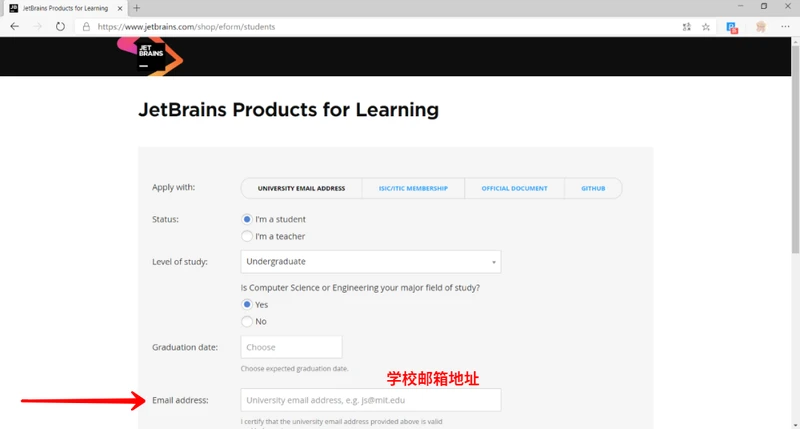Choose Yes for Computer Science major
The width and height of the screenshot is (800, 429).
point(247,305)
